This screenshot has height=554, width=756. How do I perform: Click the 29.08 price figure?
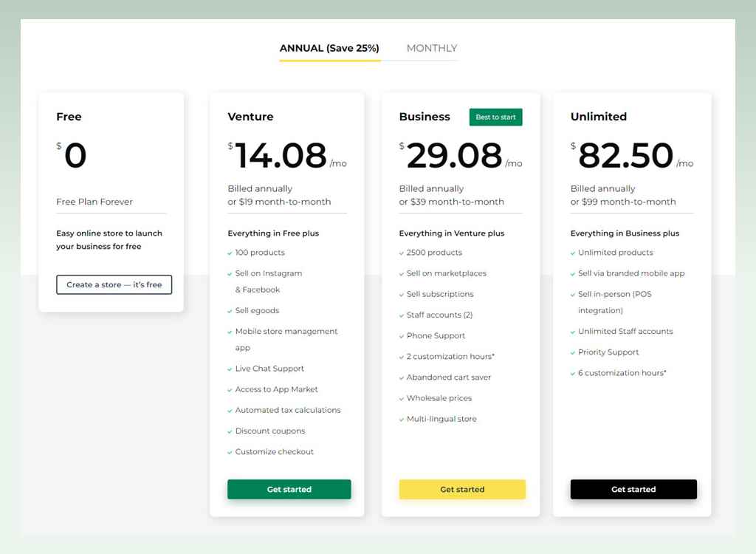(x=454, y=155)
